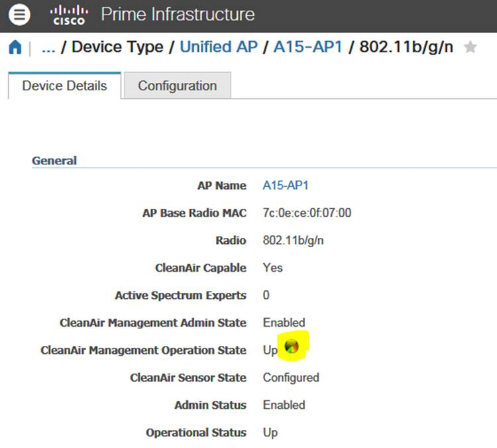This screenshot has height=448, width=497.
Task: Click the A15-AP1 AP Name link
Action: [286, 185]
